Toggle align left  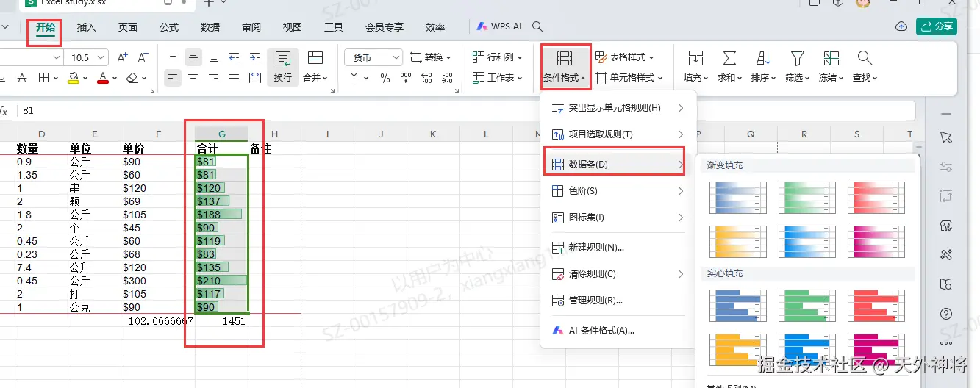173,77
